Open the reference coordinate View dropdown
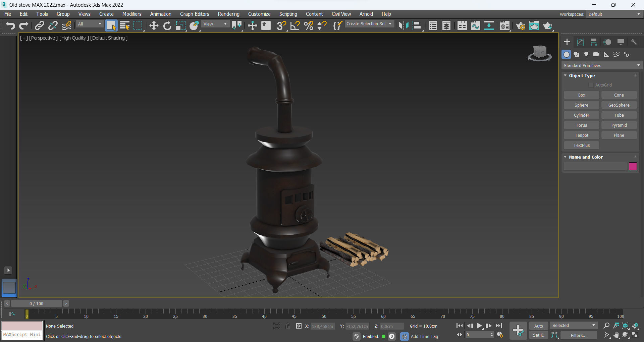 coord(215,24)
